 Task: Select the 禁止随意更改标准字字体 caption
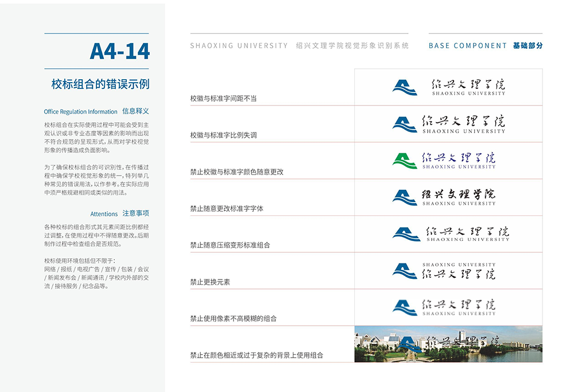(x=227, y=209)
